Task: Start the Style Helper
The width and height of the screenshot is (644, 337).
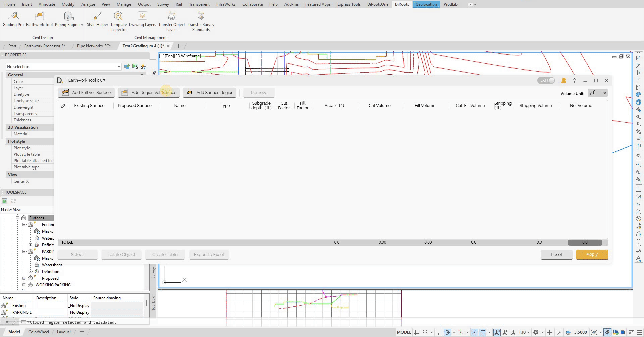Action: (97, 20)
